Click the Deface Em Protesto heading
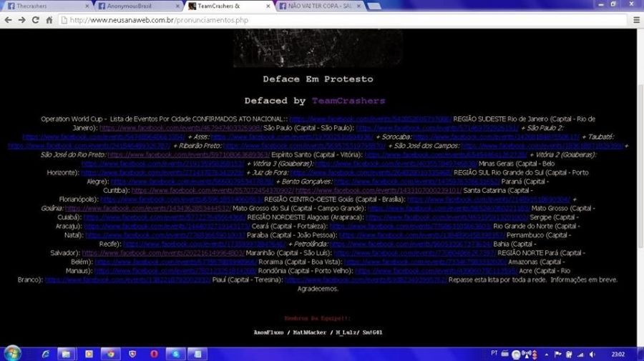644x361 pixels. click(318, 79)
